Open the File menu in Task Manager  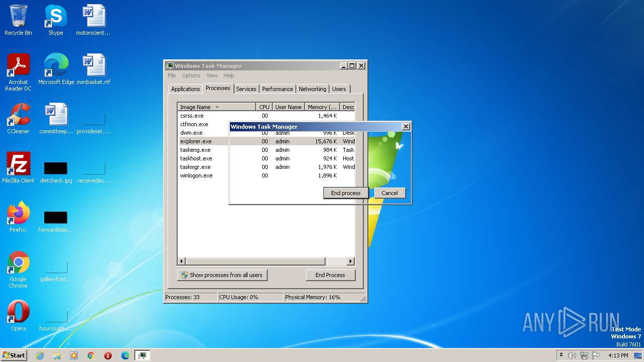pos(172,75)
